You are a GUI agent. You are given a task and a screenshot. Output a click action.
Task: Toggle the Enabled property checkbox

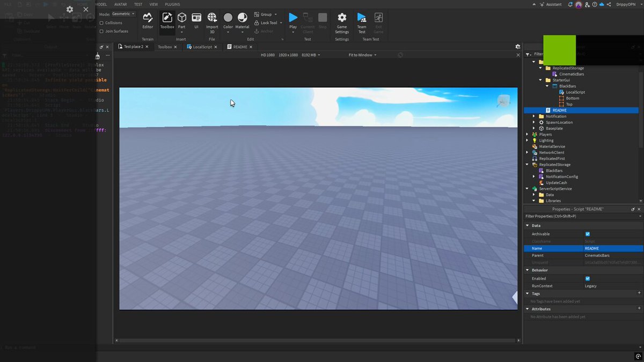click(588, 278)
